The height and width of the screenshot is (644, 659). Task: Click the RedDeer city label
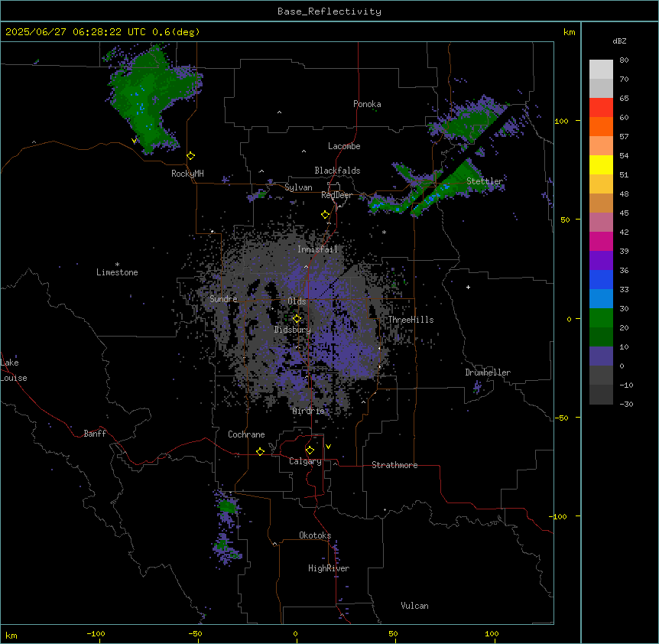tap(336, 195)
